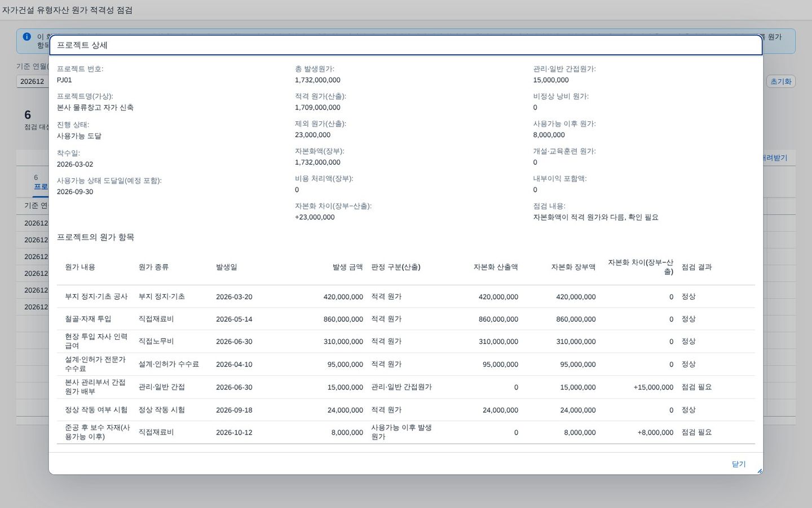Click the 자본화 장부액 column header
Screen dimensions: 812x508
click(573, 267)
